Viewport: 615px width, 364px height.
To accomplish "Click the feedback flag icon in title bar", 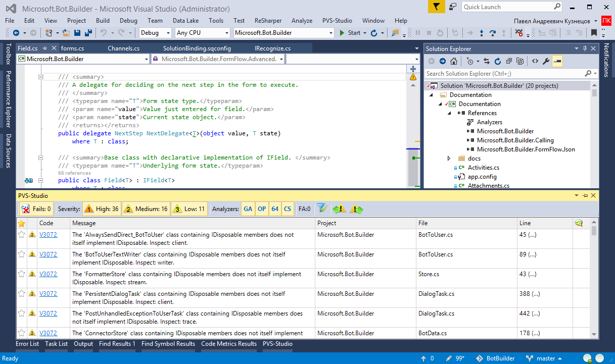I will coord(436,7).
